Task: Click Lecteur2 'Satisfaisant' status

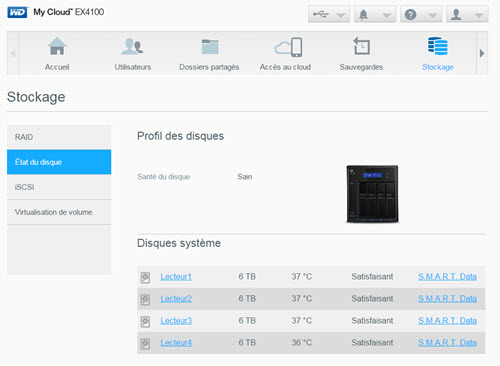Action: click(372, 299)
